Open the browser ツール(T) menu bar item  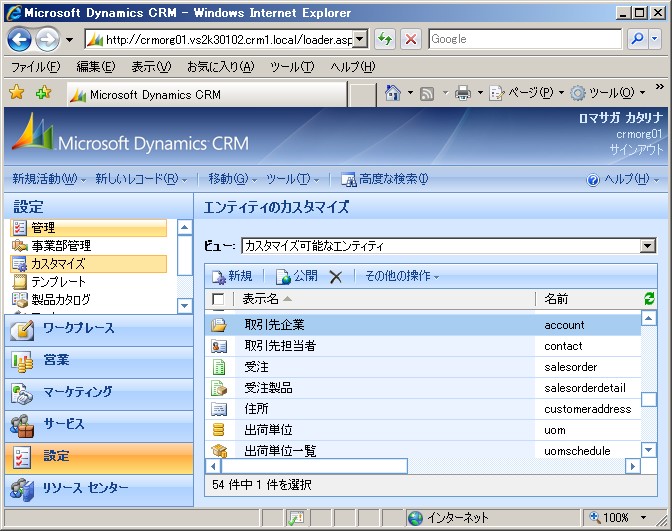pos(292,67)
